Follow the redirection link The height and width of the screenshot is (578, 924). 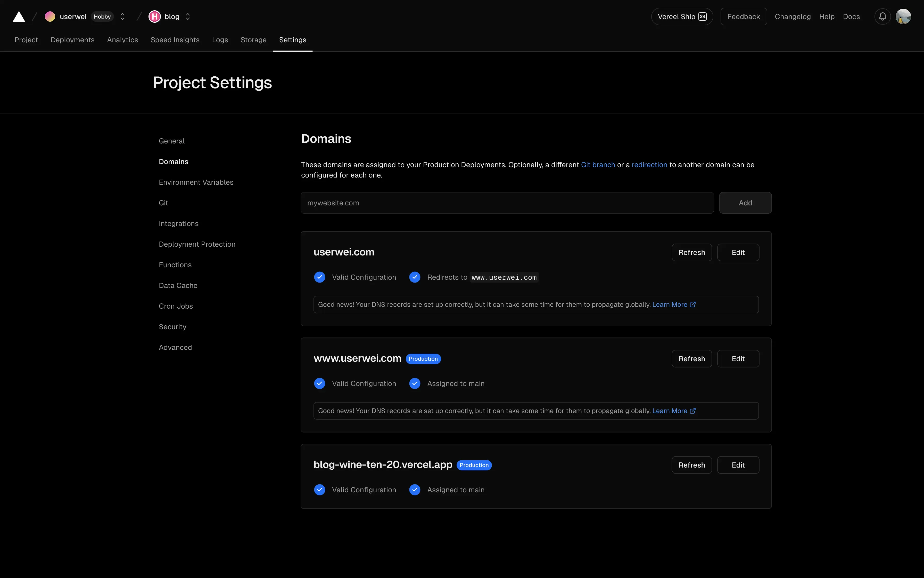tap(649, 165)
